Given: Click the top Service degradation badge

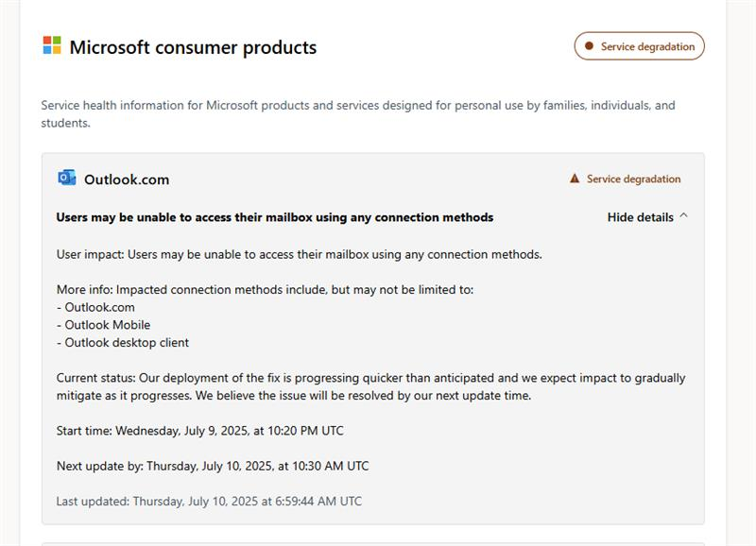Looking at the screenshot, I should pos(639,46).
